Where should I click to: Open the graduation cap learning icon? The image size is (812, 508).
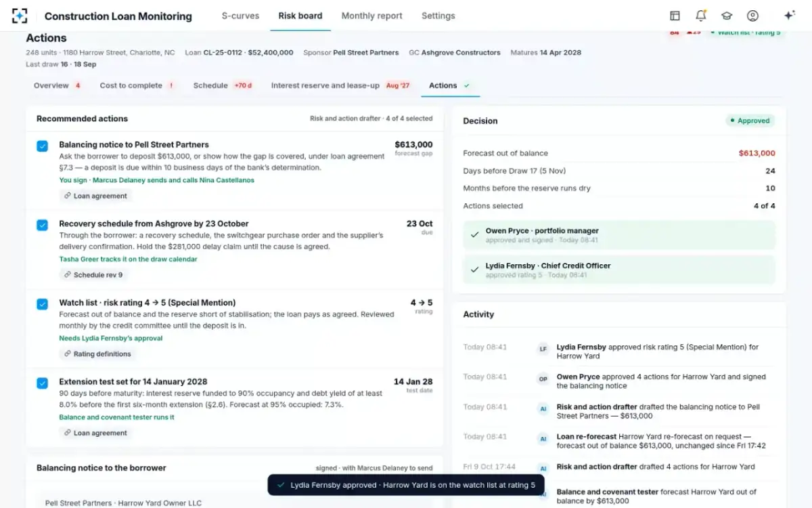tap(727, 16)
